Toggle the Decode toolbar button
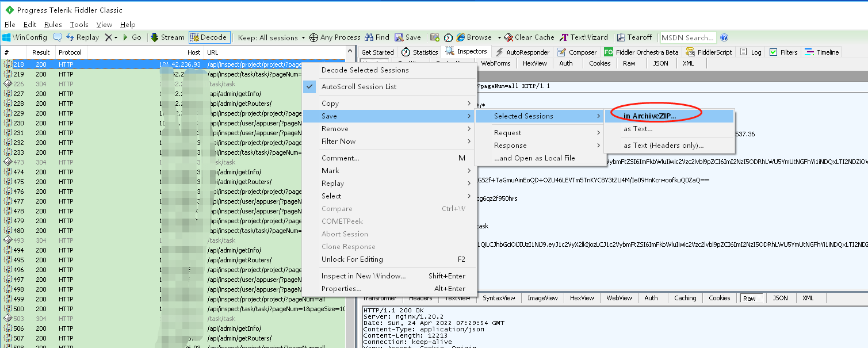This screenshot has height=348, width=868. pyautogui.click(x=209, y=37)
